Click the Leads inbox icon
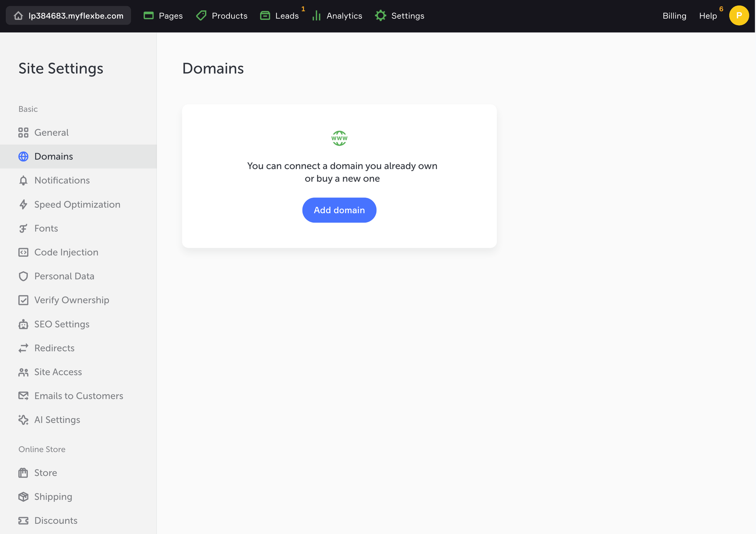 click(x=265, y=16)
